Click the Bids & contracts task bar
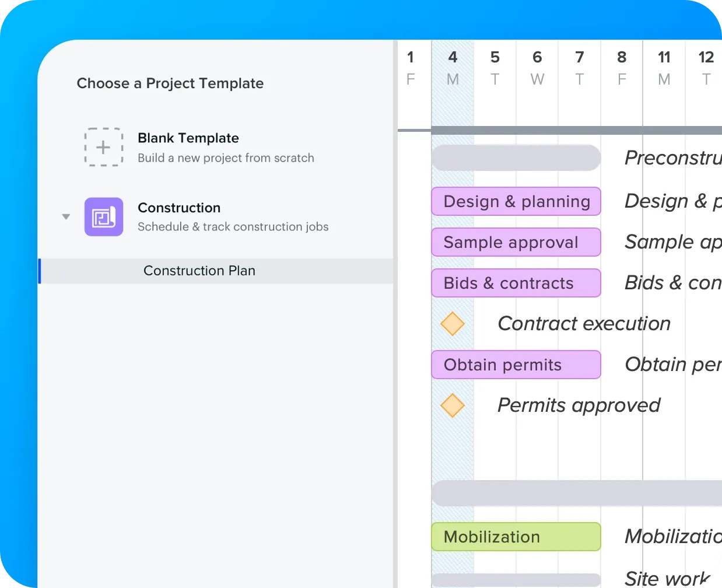 click(516, 283)
